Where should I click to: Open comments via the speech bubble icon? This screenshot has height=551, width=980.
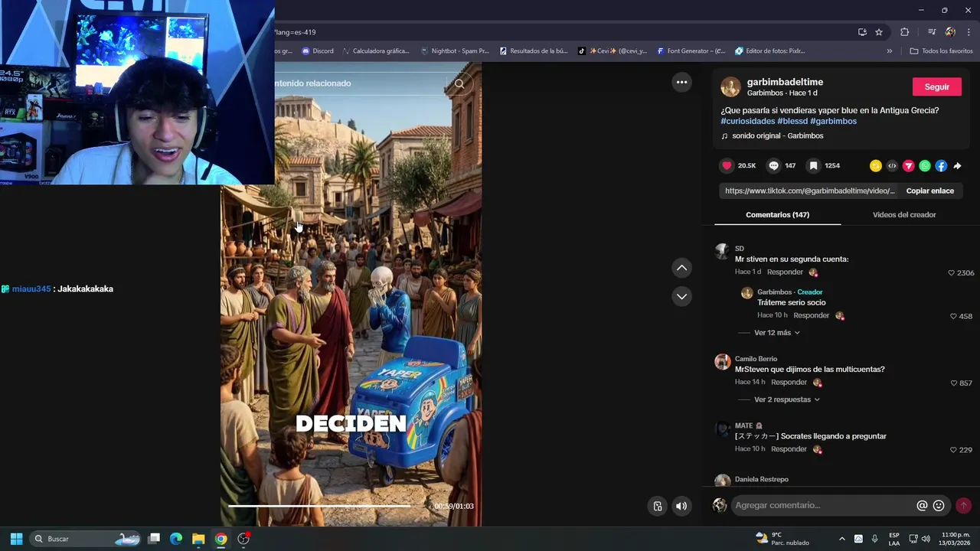[x=774, y=165]
